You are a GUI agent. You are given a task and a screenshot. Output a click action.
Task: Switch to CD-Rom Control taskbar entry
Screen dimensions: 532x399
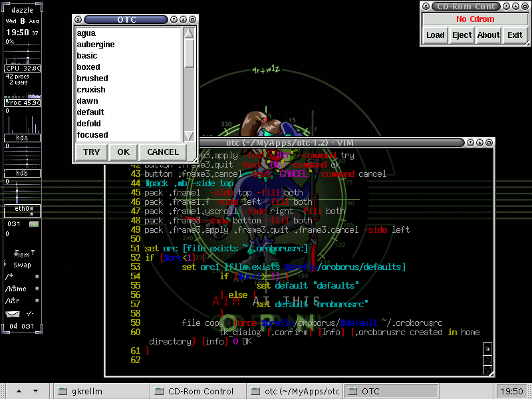coord(198,392)
